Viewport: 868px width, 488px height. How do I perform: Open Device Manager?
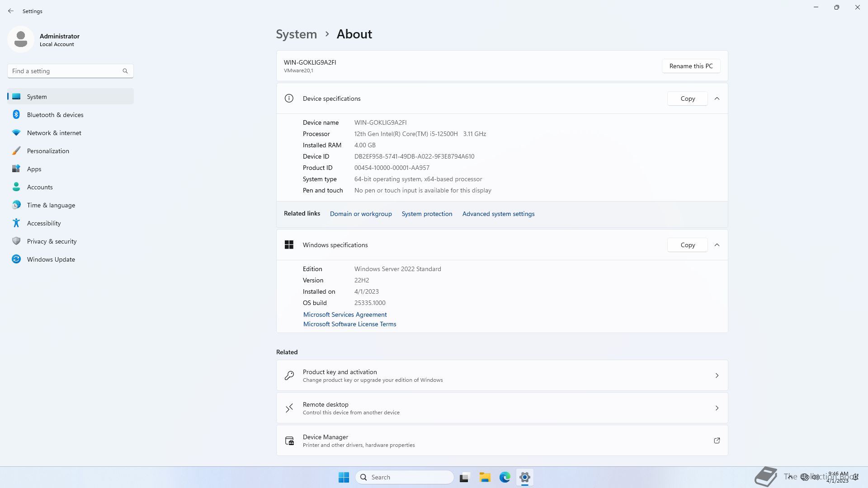click(502, 441)
